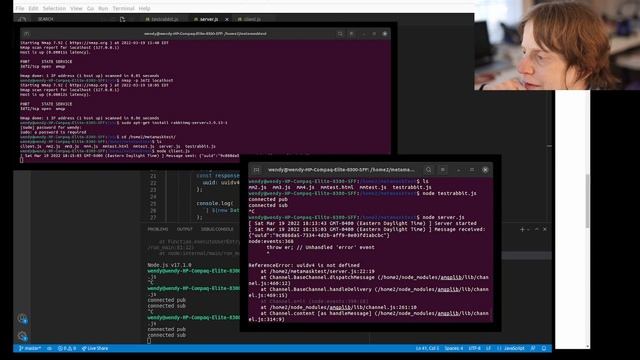Open the Go menu
Viewport: 640px width, 360px height.
click(90, 8)
